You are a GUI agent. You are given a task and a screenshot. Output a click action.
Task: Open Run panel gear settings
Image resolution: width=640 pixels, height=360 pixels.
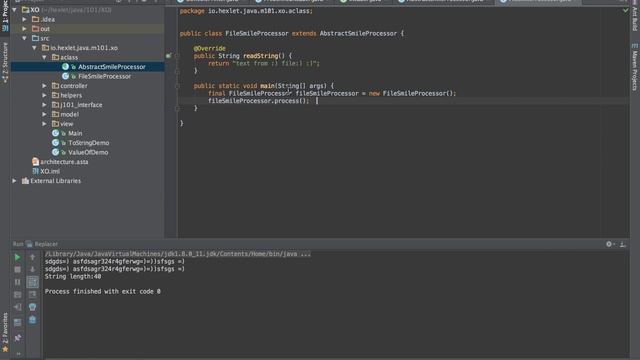click(609, 244)
